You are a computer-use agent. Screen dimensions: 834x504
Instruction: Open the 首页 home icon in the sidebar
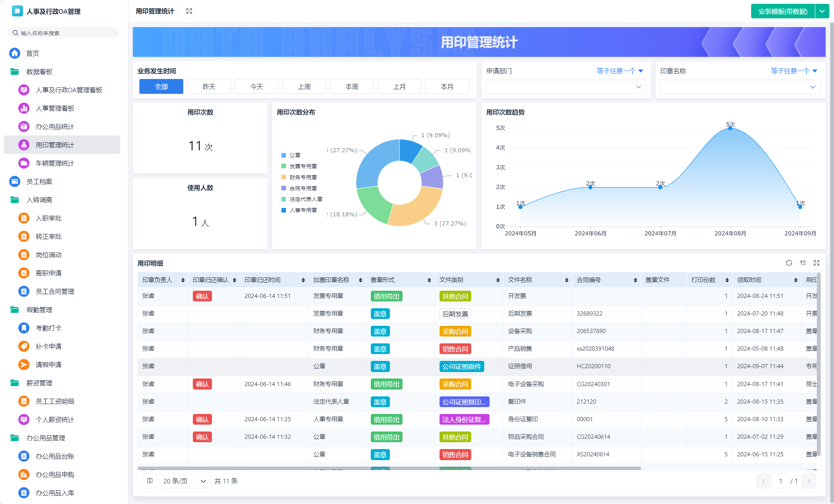point(15,53)
